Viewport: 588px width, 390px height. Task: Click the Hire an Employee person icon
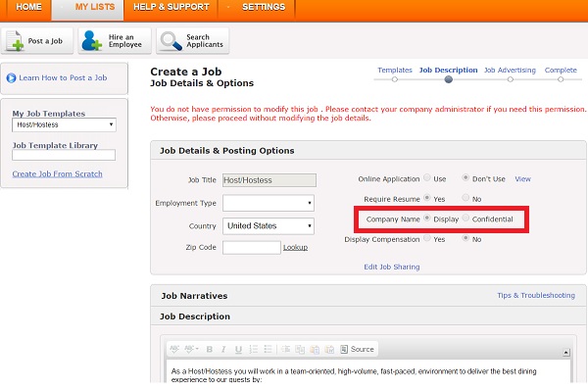click(92, 40)
